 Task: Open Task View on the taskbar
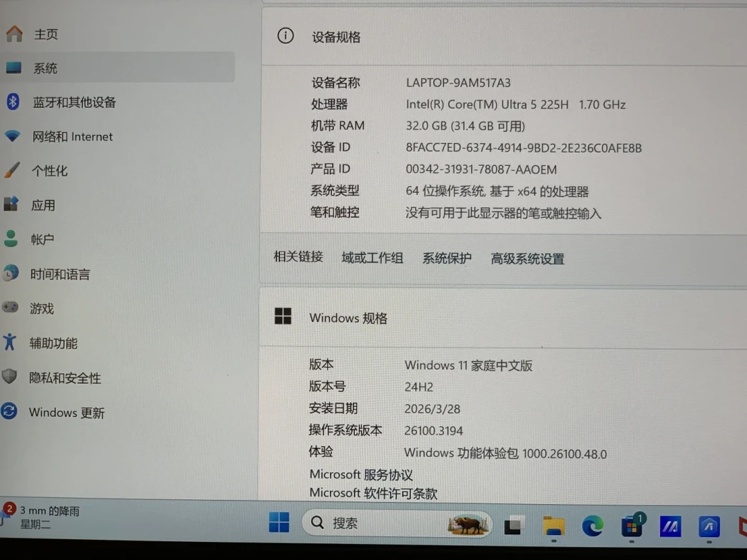513,525
